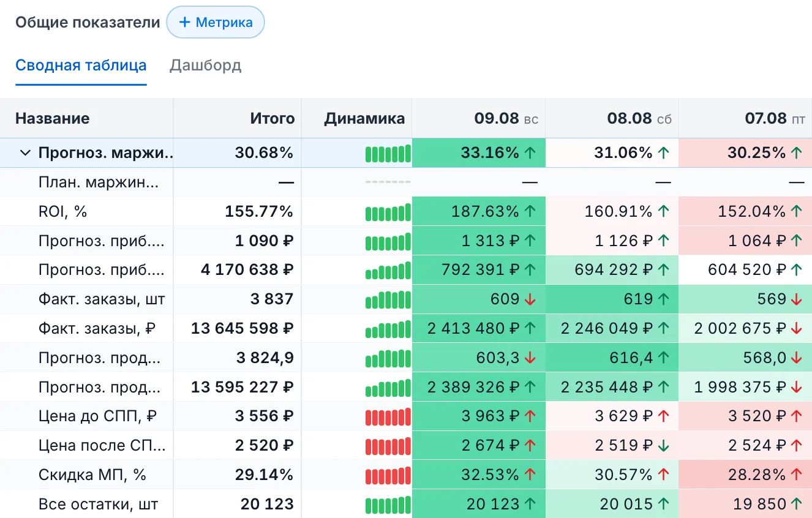Select the 33.16% cell

(479, 153)
